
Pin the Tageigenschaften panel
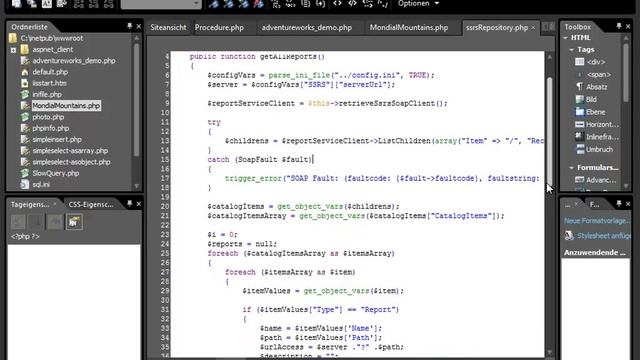coord(129,203)
